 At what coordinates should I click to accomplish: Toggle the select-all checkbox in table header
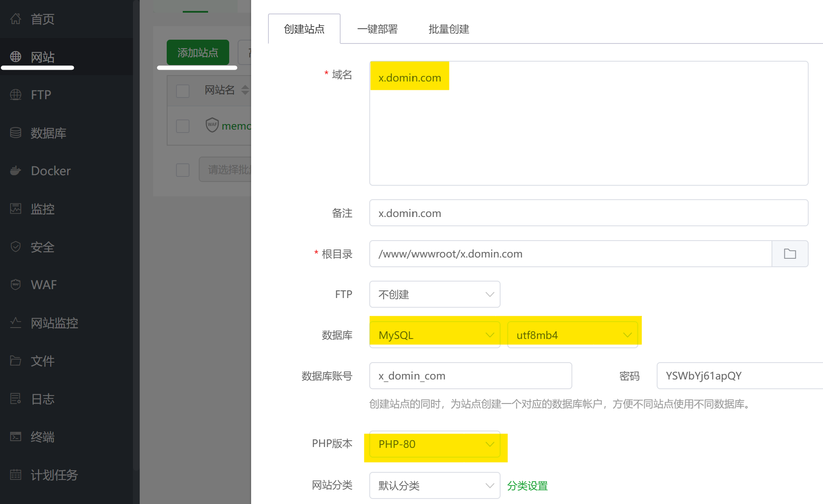pyautogui.click(x=183, y=91)
